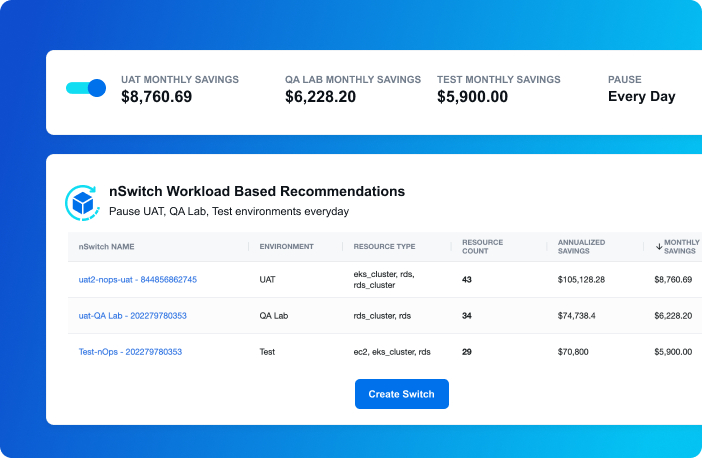Click the MONTHLY SAVINGS column header
Image resolution: width=702 pixels, height=458 pixels.
click(681, 247)
